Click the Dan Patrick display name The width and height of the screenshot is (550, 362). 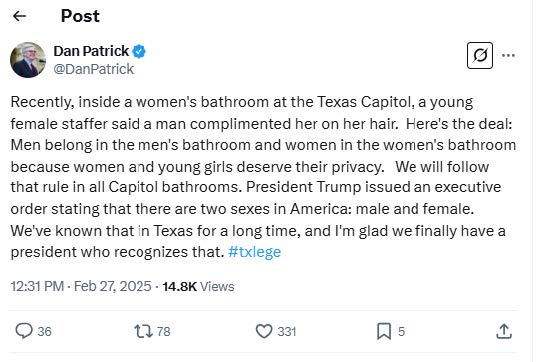(x=91, y=51)
